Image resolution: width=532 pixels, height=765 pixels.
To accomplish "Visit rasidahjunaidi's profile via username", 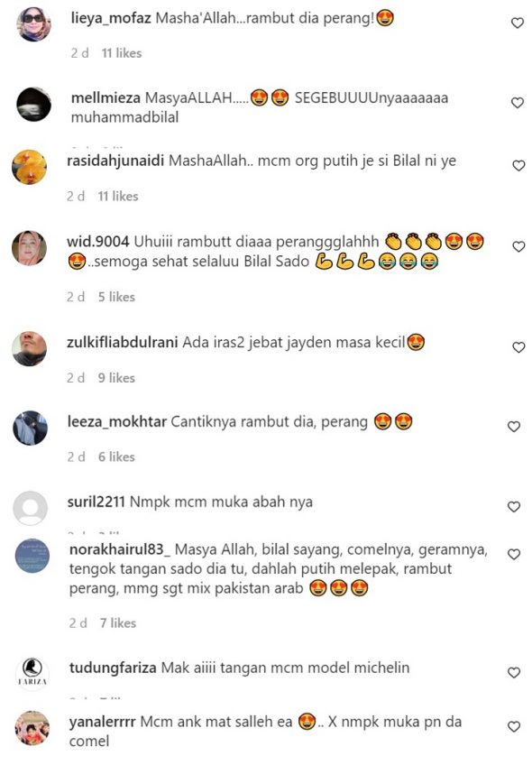I will 115,161.
